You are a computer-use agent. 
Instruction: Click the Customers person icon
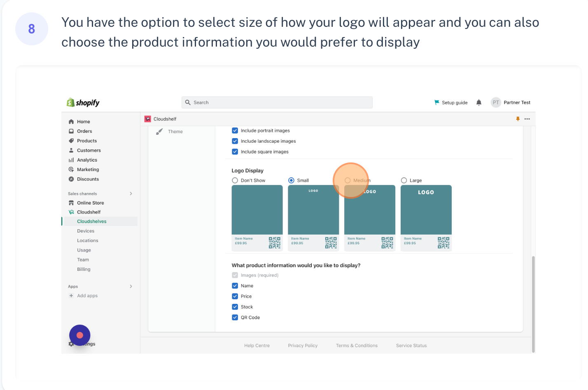71,150
